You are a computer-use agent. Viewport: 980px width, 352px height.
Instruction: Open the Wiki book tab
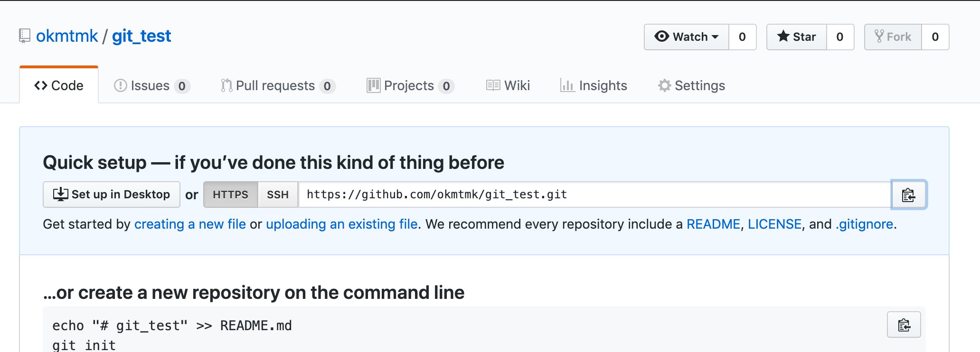point(508,85)
